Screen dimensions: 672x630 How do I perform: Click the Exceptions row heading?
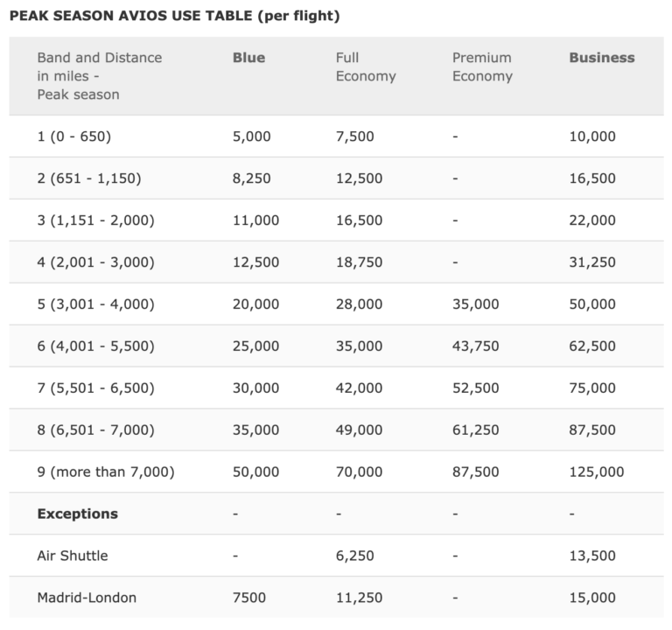tap(78, 514)
